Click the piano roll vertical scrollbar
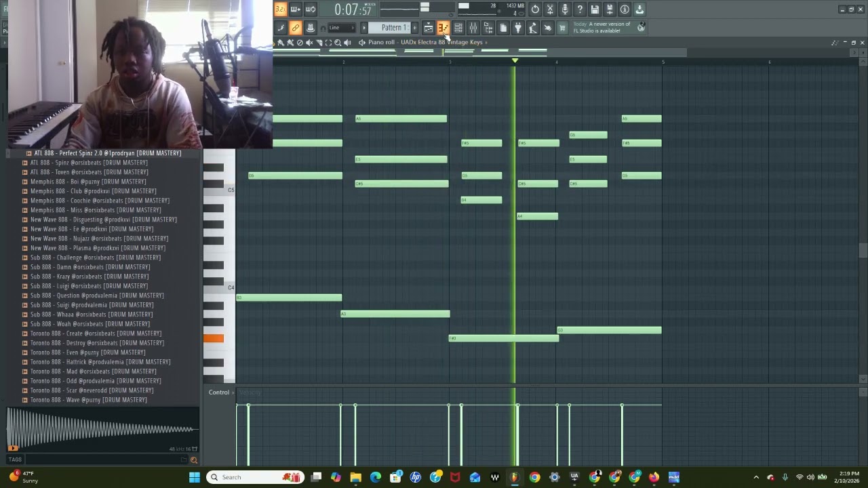The width and height of the screenshot is (868, 488). [863, 251]
